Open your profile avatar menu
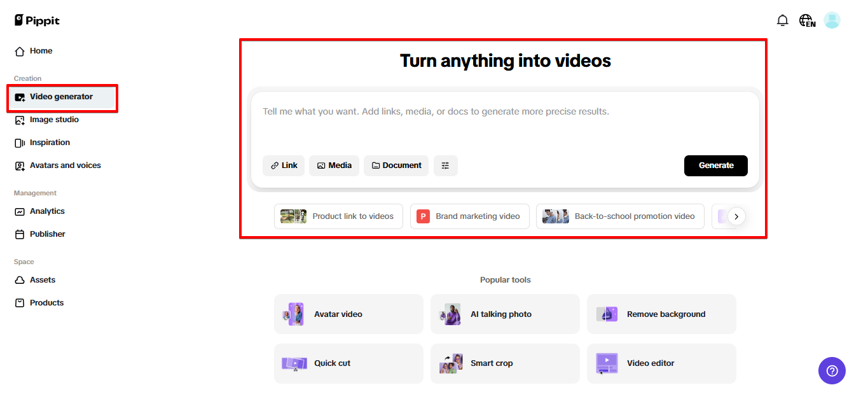The height and width of the screenshot is (406, 868). click(x=832, y=20)
